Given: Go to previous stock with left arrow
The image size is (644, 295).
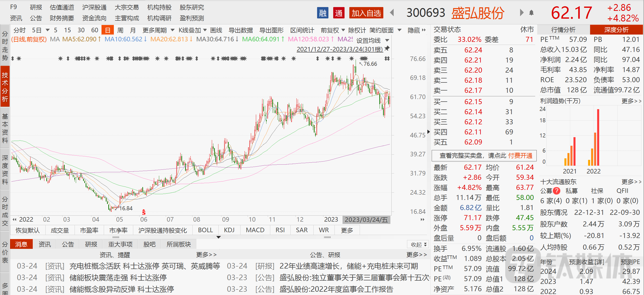Looking at the screenshot, I should click(392, 13).
